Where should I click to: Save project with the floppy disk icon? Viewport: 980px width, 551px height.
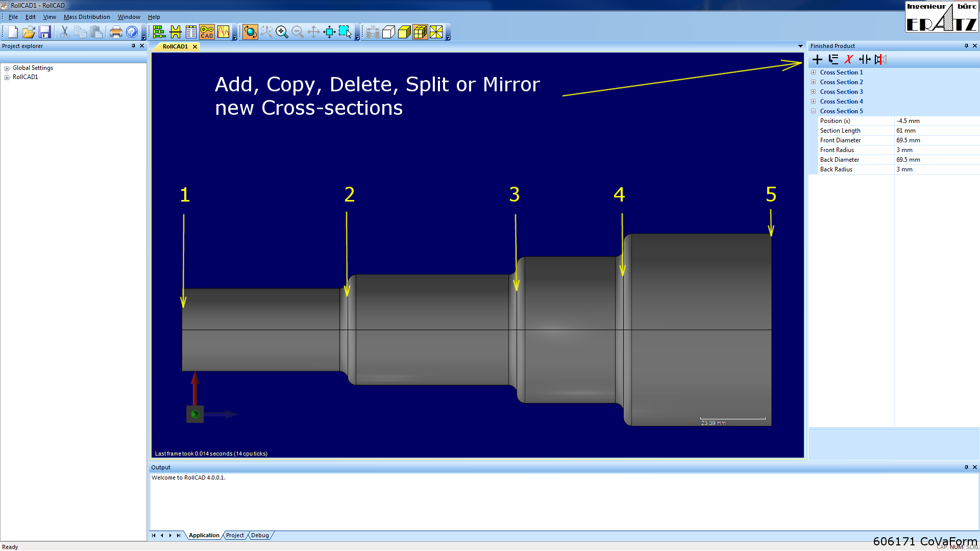click(x=44, y=32)
